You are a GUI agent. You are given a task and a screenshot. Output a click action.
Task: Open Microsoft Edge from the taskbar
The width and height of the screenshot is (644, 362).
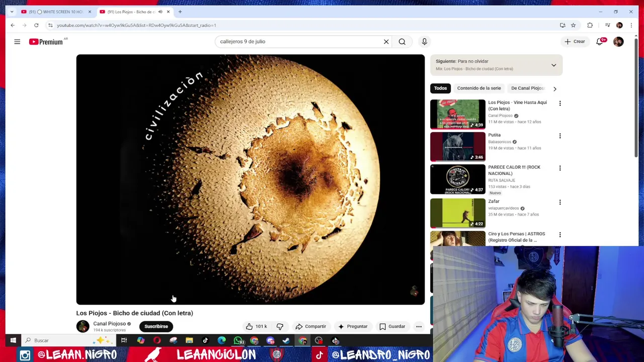(x=221, y=340)
